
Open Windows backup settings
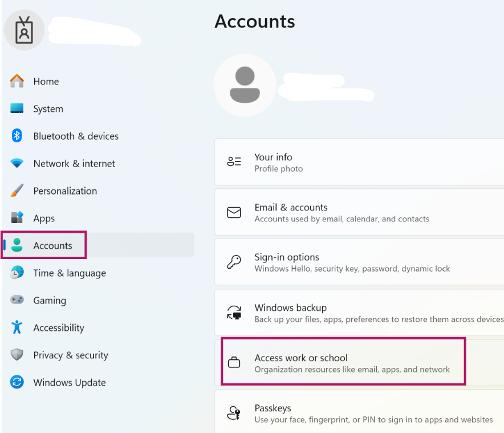(342, 312)
